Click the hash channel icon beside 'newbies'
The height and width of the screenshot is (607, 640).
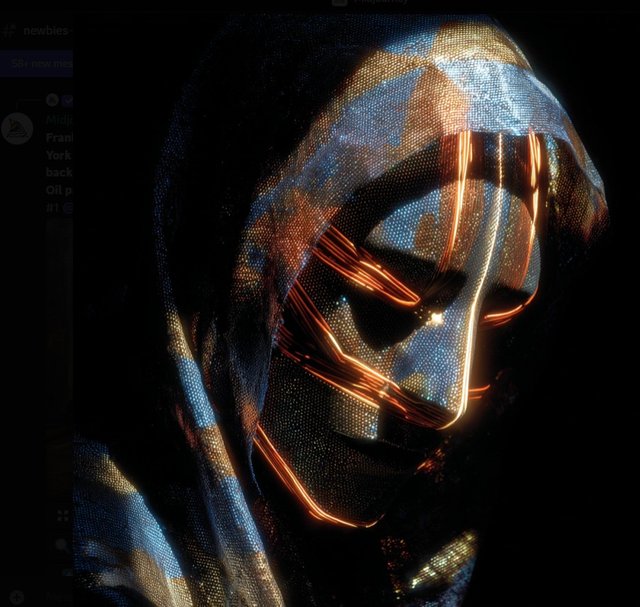tap(9, 31)
